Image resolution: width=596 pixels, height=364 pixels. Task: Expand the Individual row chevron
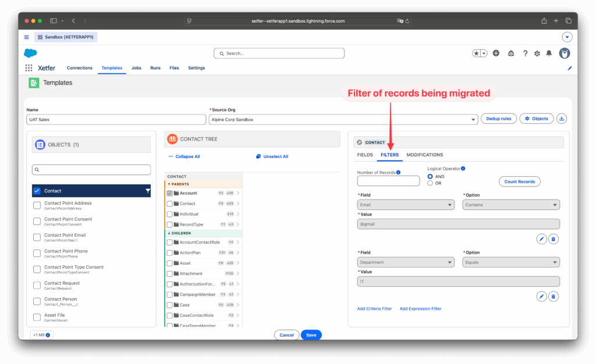click(238, 214)
